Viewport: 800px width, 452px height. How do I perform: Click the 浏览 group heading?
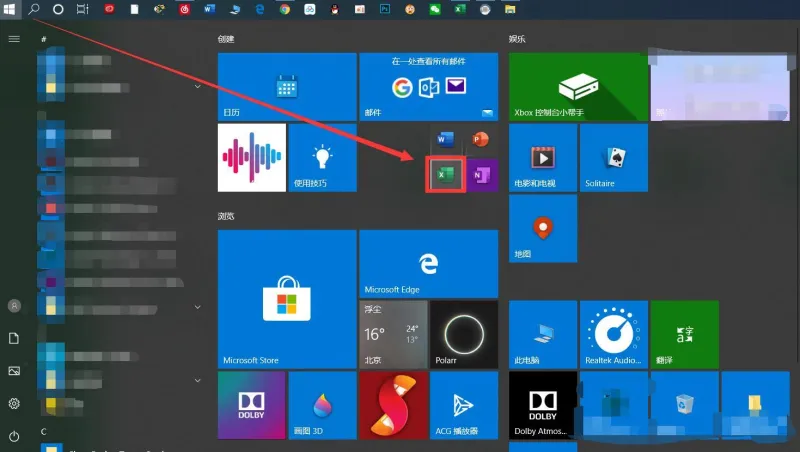tap(226, 216)
